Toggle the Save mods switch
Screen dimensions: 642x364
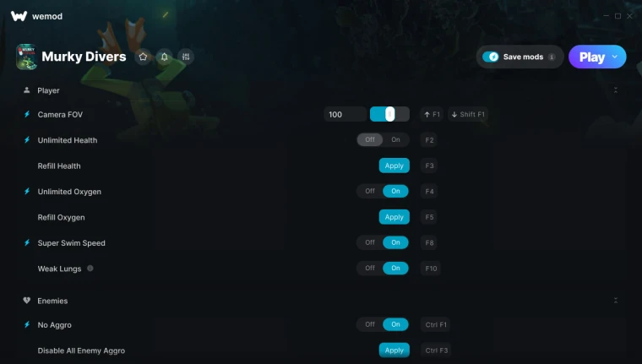point(491,57)
